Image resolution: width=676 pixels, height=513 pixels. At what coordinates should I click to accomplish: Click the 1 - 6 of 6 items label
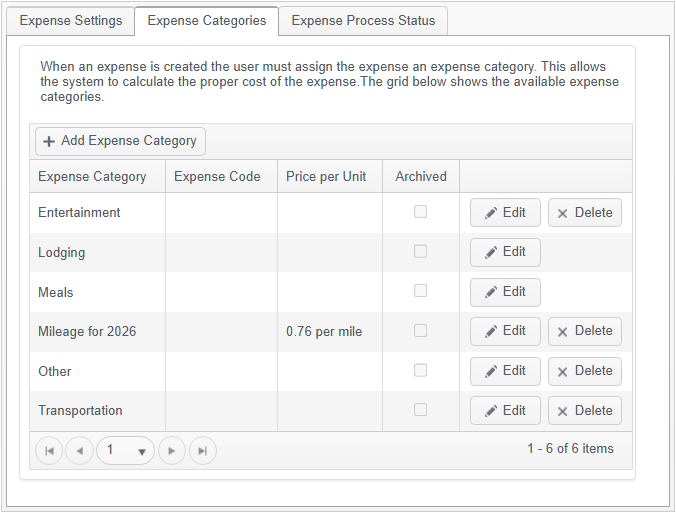[x=570, y=448]
